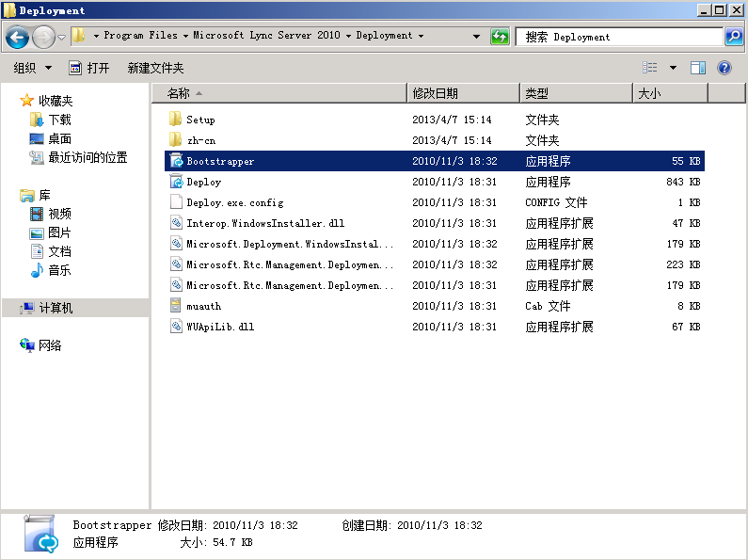Open Help via the question mark icon
748x560 pixels.
724,68
